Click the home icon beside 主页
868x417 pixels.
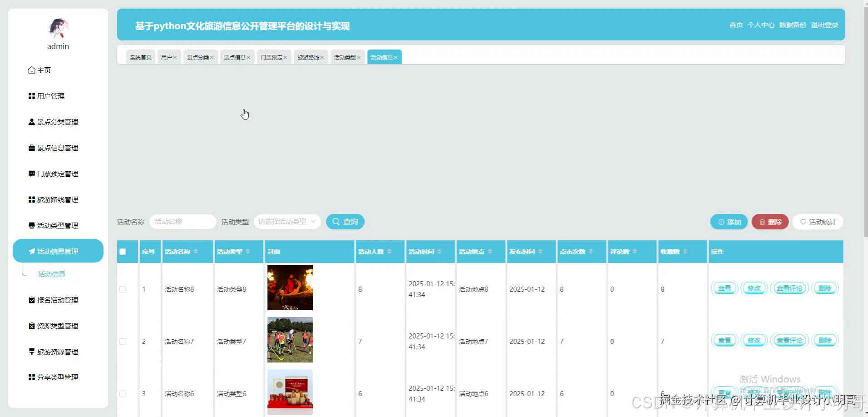32,70
